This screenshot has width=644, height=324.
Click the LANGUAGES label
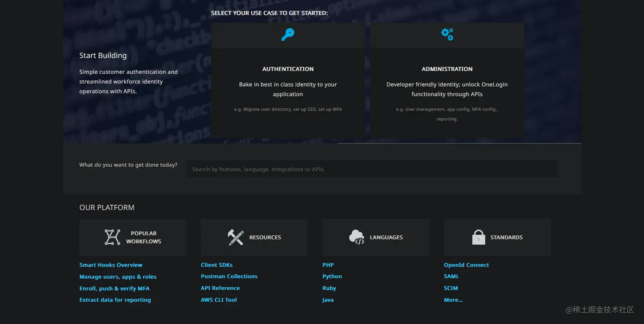coord(386,237)
